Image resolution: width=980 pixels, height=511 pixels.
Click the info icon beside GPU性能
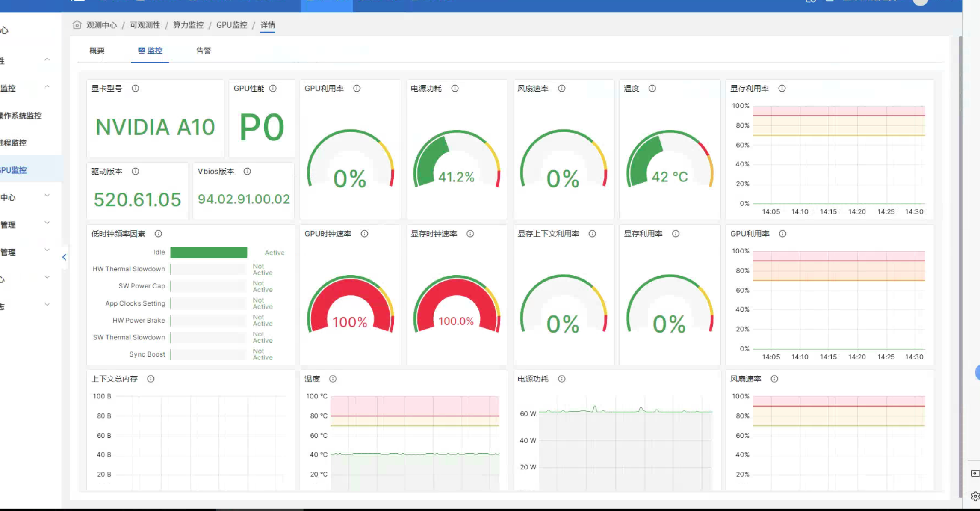coord(273,89)
